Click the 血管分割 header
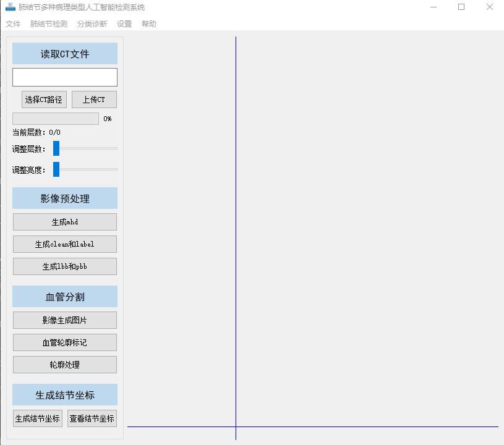Viewport: 504px width, 445px height. click(65, 297)
